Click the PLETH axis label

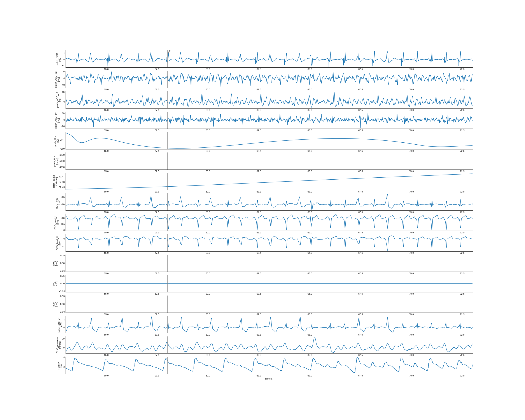click(60, 366)
